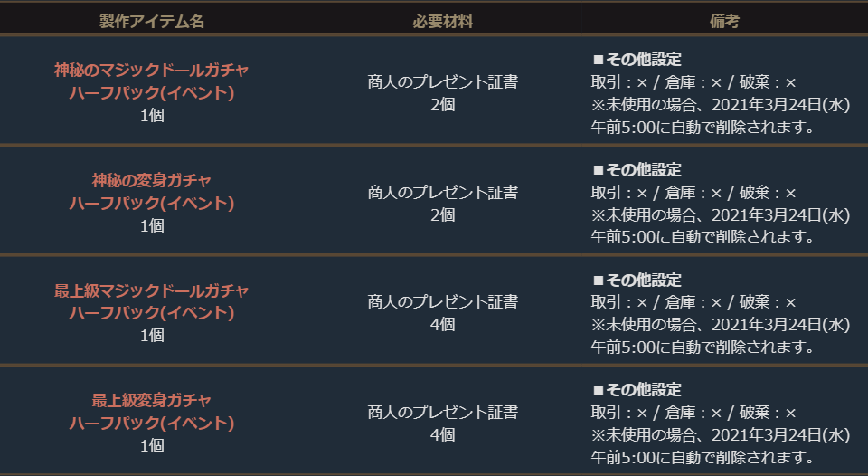The image size is (868, 476).
Task: Click the 製作アイテム名 column header
Action: (x=152, y=22)
